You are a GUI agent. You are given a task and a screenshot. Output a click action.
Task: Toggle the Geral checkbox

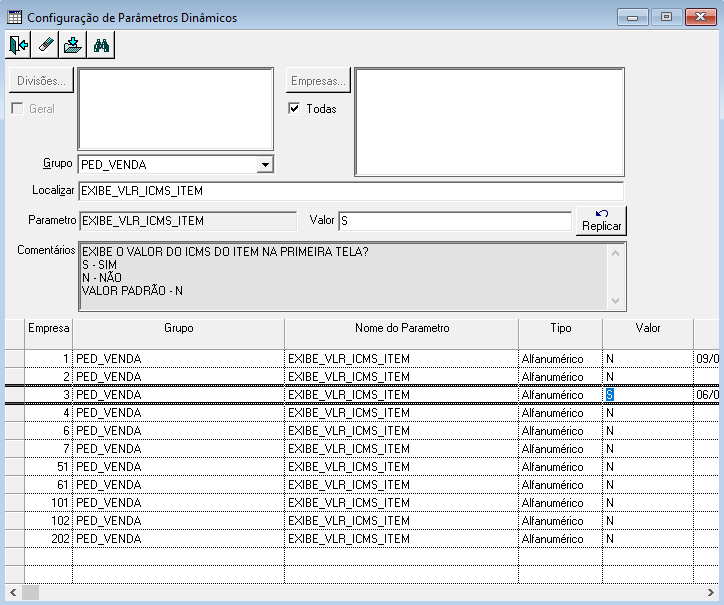pyautogui.click(x=17, y=109)
